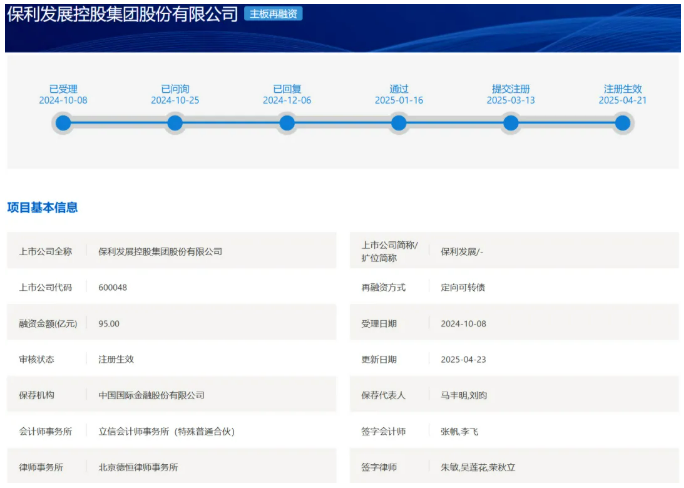This screenshot has width=684, height=488.
Task: Click the 项目基本信息 section heading
Action: tap(42, 207)
